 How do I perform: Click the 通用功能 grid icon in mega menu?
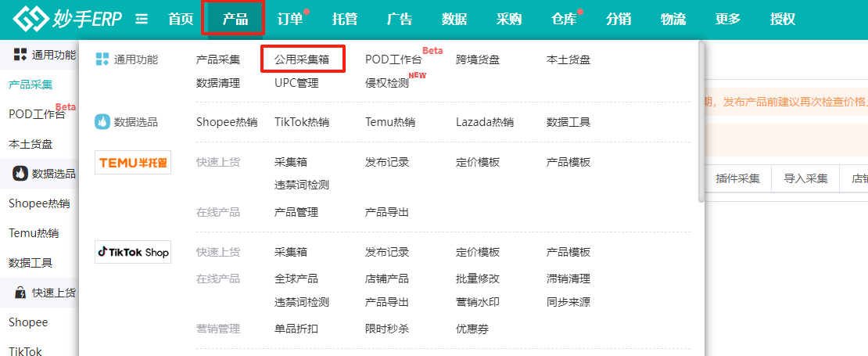click(x=102, y=59)
